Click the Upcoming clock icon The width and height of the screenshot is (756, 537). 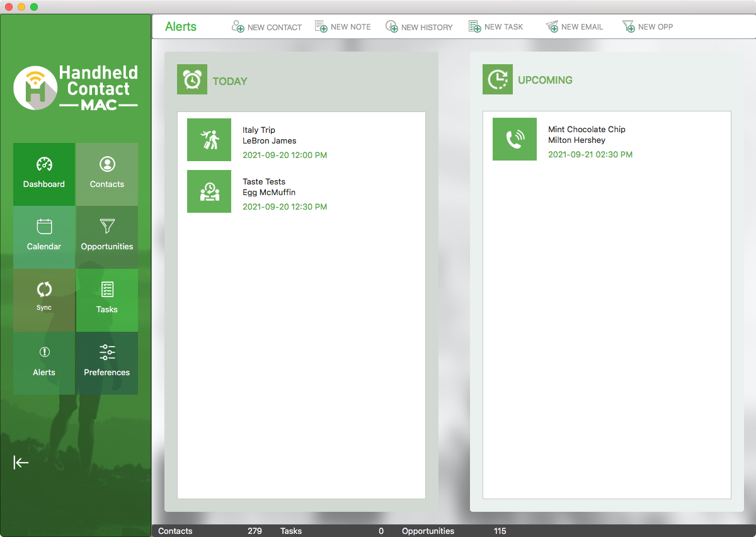pos(498,79)
